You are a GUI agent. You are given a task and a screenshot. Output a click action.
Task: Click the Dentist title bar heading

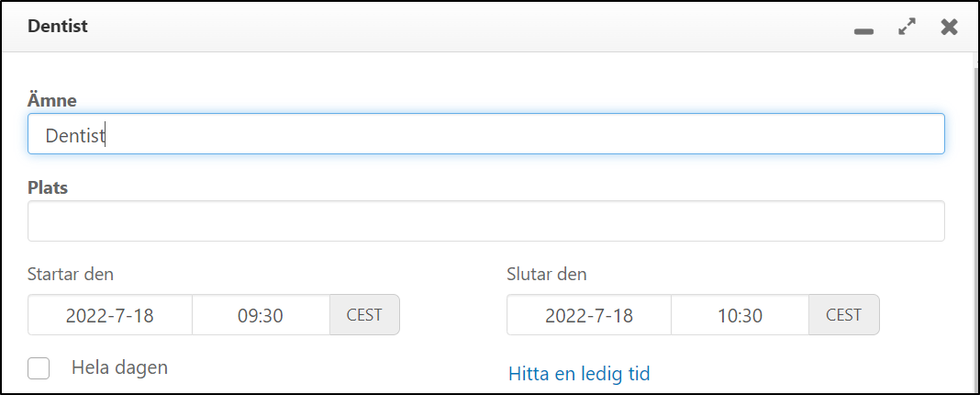point(58,27)
